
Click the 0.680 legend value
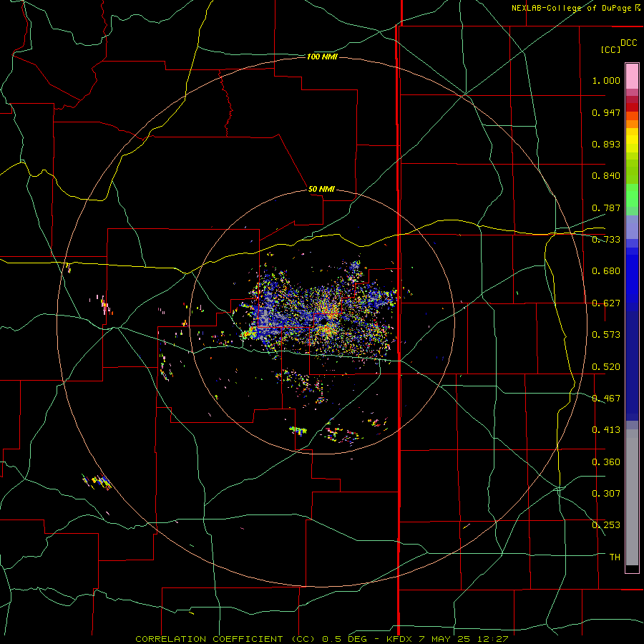point(606,271)
